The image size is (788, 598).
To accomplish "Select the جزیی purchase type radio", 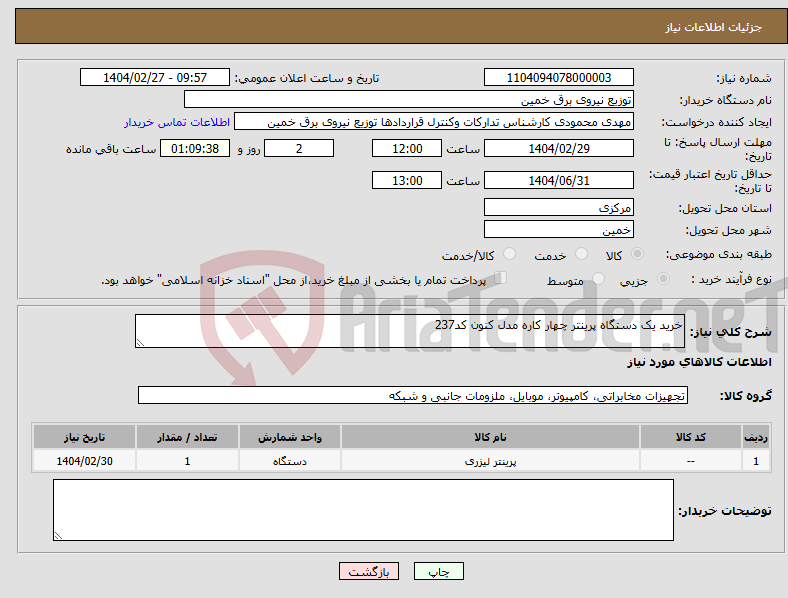I will click(663, 278).
